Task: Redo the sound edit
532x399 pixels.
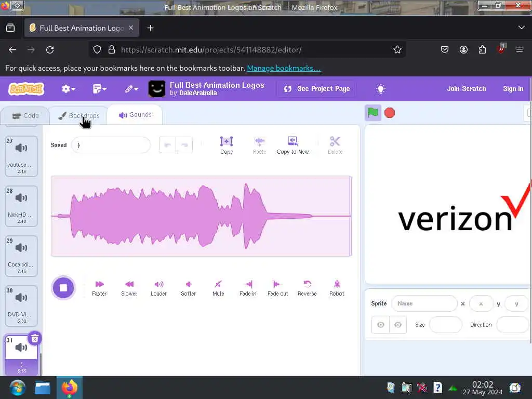Action: pos(184,145)
